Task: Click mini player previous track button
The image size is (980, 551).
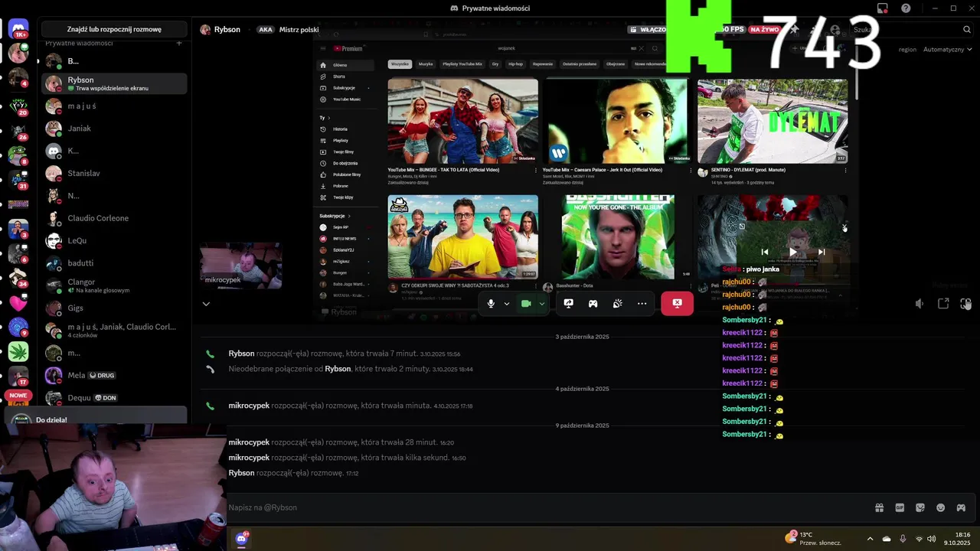Action: pos(764,252)
